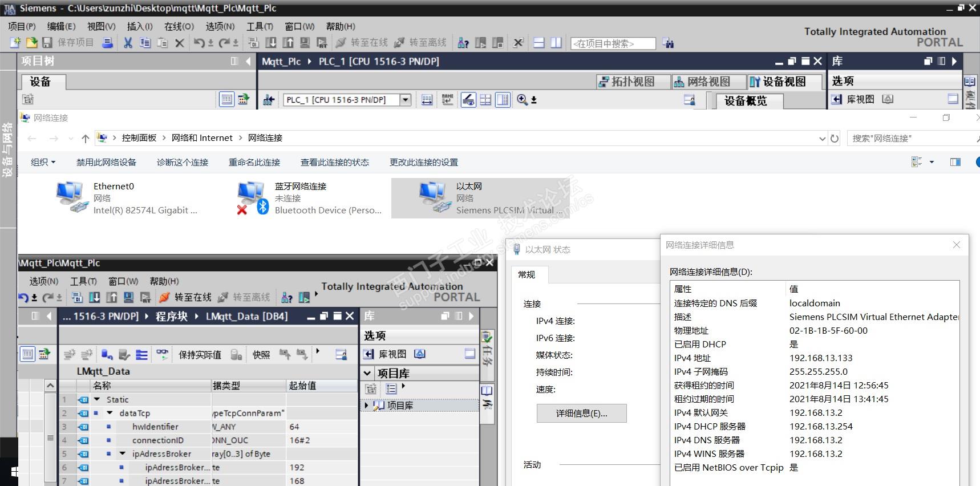The height and width of the screenshot is (486, 980).
Task: Click the up arrow in the Network Connections window
Action: coord(86,138)
